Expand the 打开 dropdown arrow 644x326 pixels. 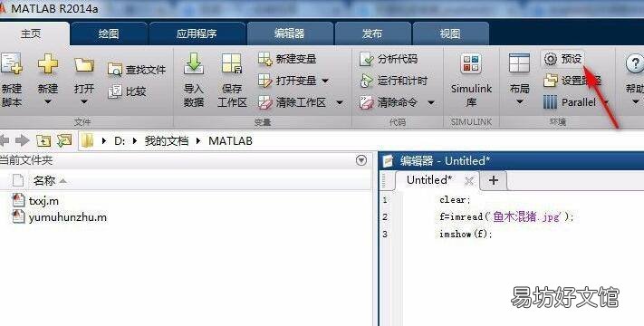click(84, 102)
